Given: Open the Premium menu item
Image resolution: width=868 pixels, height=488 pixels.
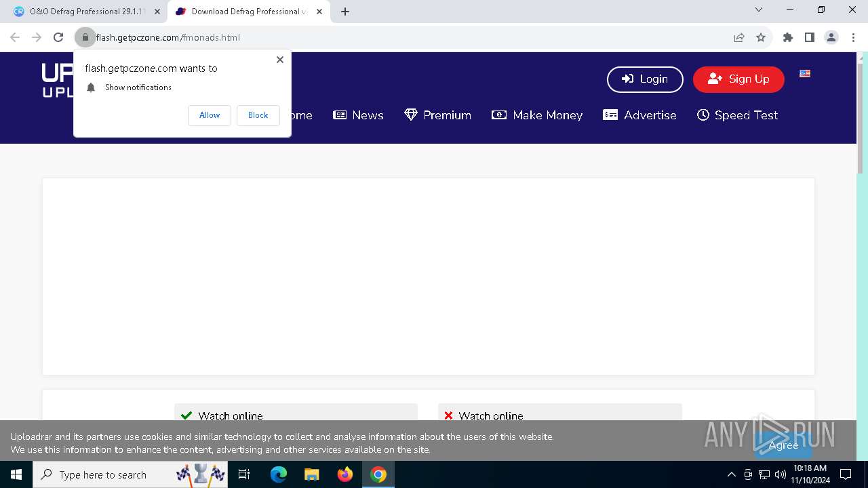Looking at the screenshot, I should (437, 115).
